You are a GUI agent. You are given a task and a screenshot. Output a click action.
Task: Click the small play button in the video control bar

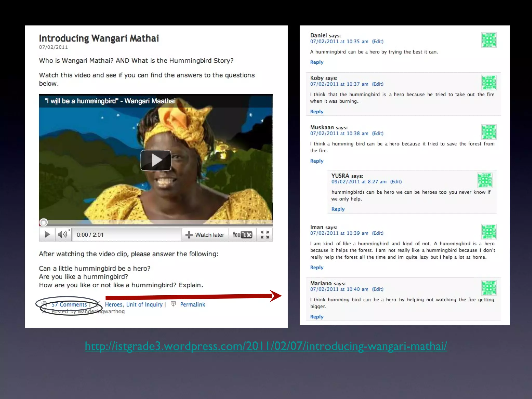click(x=47, y=235)
